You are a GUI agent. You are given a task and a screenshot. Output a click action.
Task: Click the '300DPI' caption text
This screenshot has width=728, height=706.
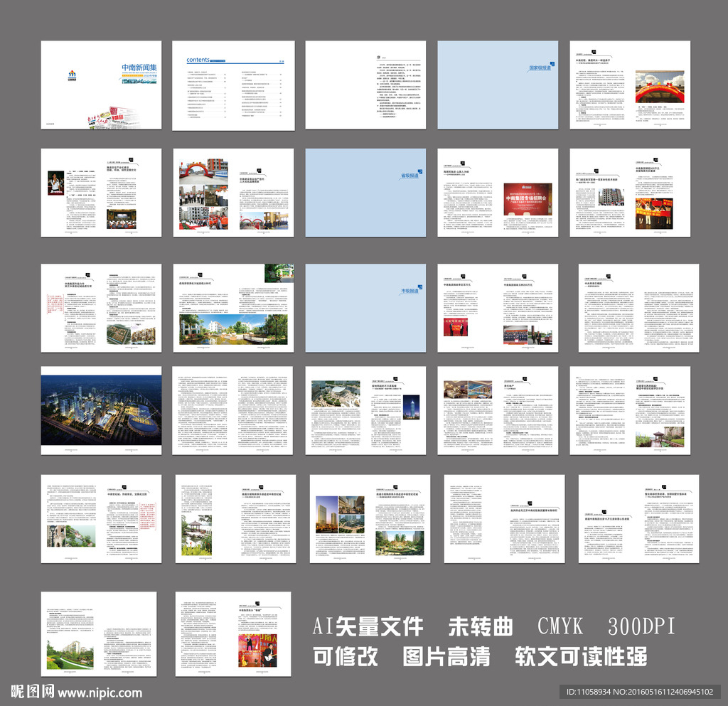coord(642,626)
